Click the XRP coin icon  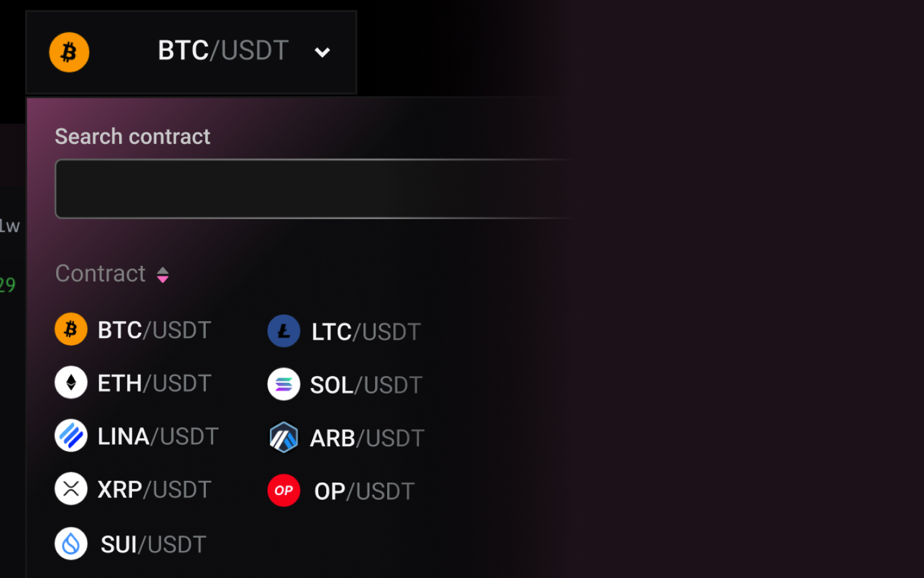[x=71, y=489]
